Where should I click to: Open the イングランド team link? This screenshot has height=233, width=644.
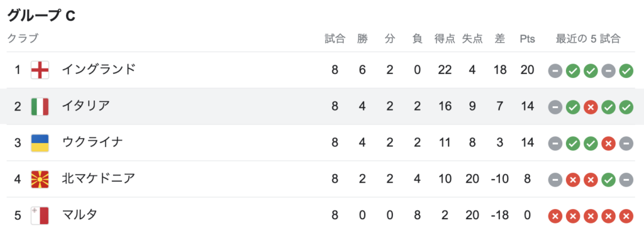(99, 70)
